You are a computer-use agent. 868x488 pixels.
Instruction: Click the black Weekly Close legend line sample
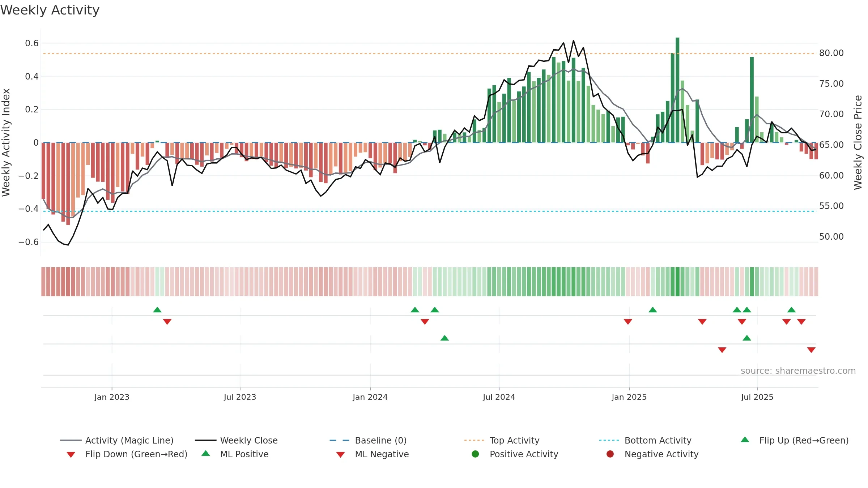coord(205,440)
